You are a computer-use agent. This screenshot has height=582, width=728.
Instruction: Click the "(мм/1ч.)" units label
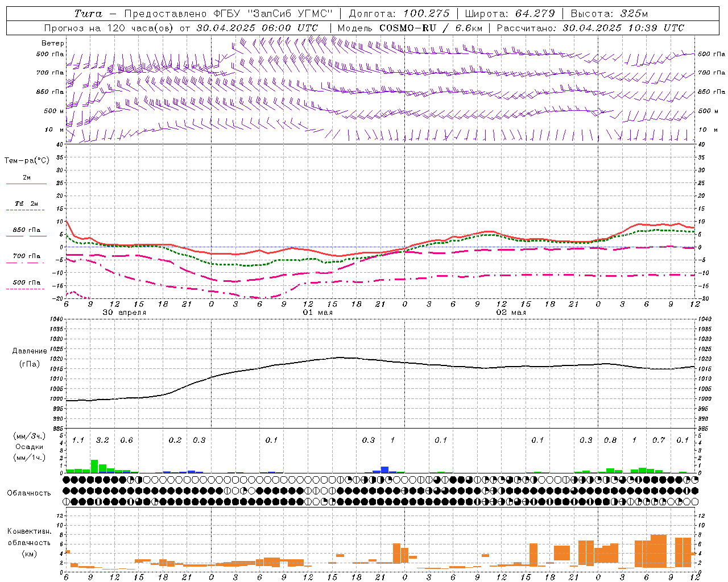pos(30,458)
